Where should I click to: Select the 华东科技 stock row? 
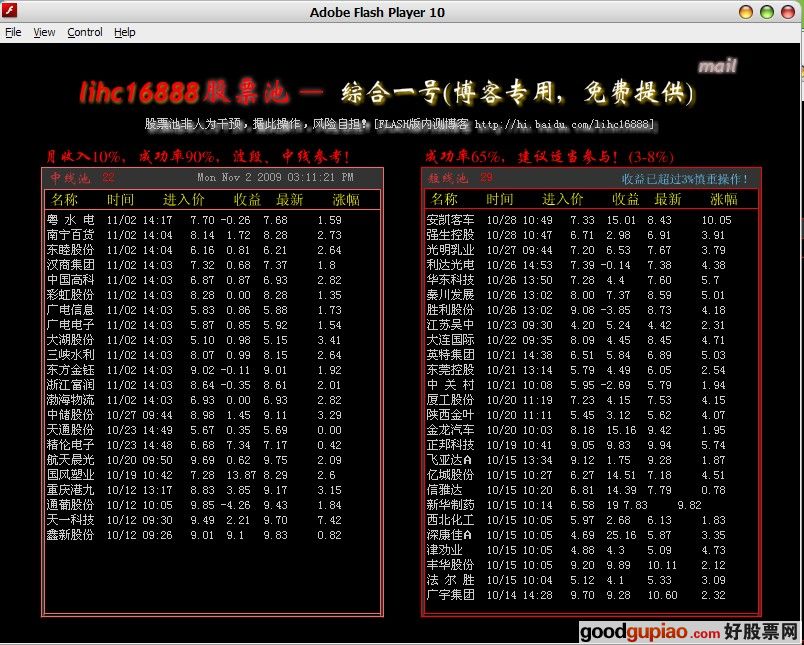(x=576, y=280)
